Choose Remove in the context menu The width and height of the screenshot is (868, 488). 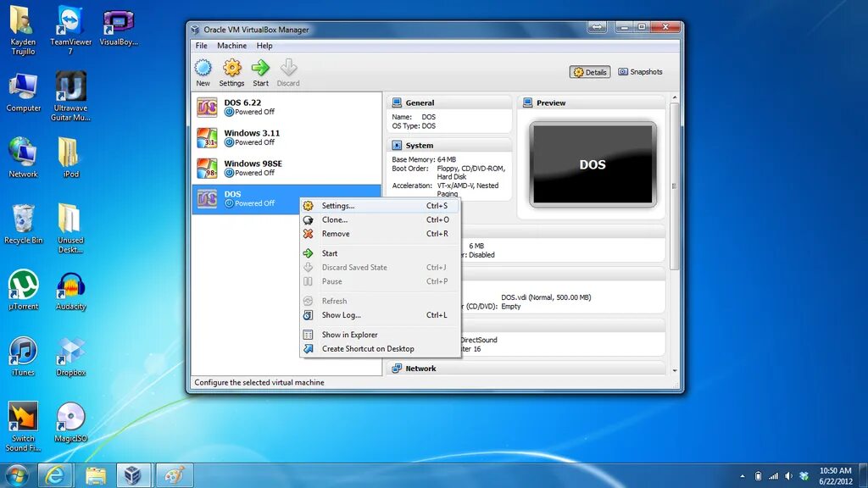click(x=380, y=234)
